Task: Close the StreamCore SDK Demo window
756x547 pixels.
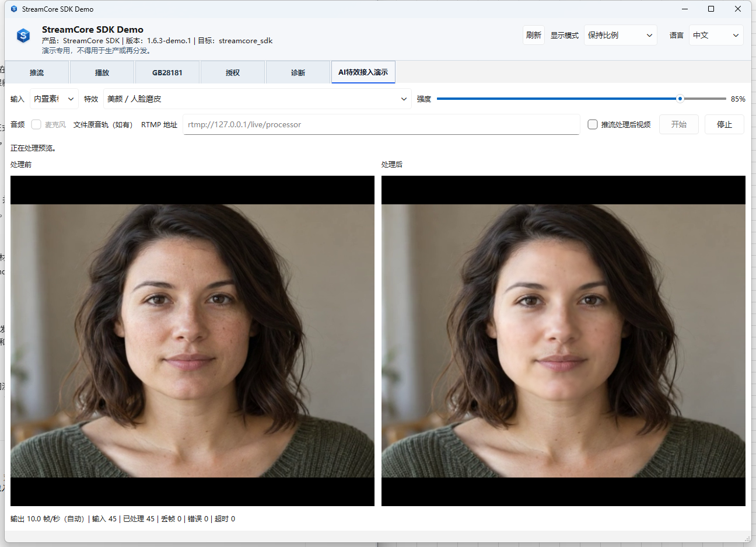Action: 738,9
